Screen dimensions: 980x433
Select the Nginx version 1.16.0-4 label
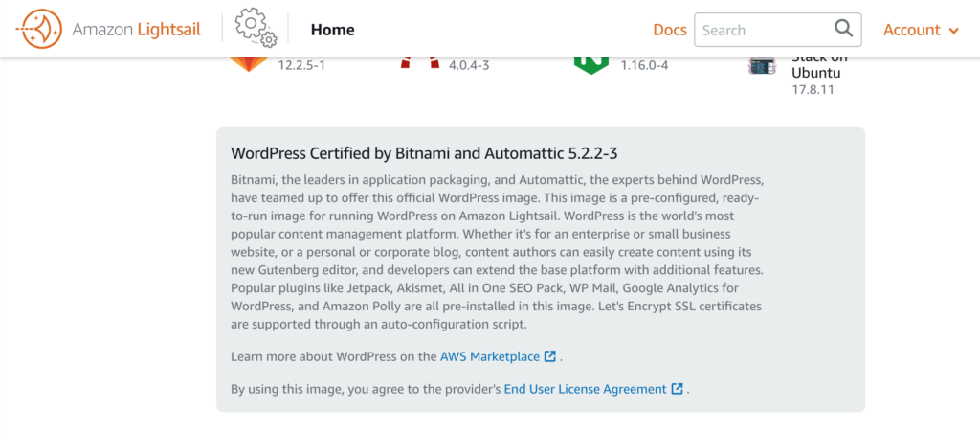tap(644, 64)
